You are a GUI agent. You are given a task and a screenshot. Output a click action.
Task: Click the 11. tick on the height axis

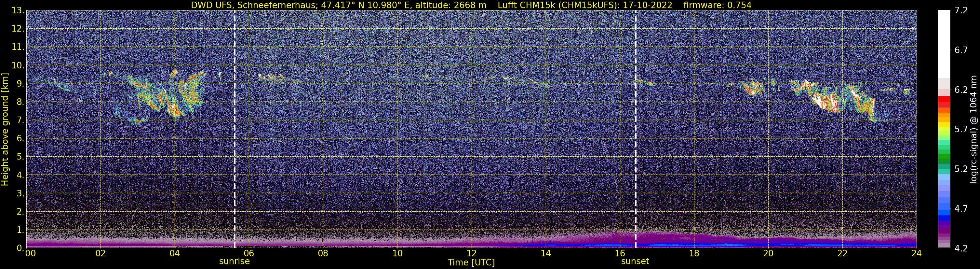18,47
